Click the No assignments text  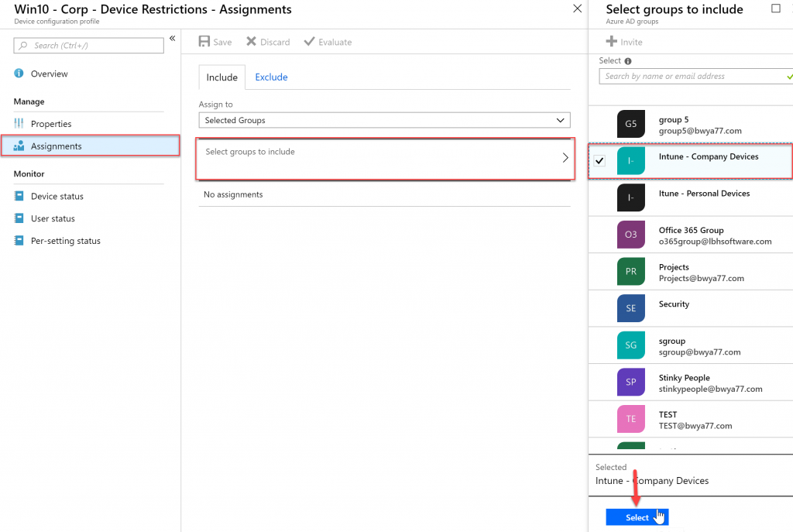[x=233, y=194]
